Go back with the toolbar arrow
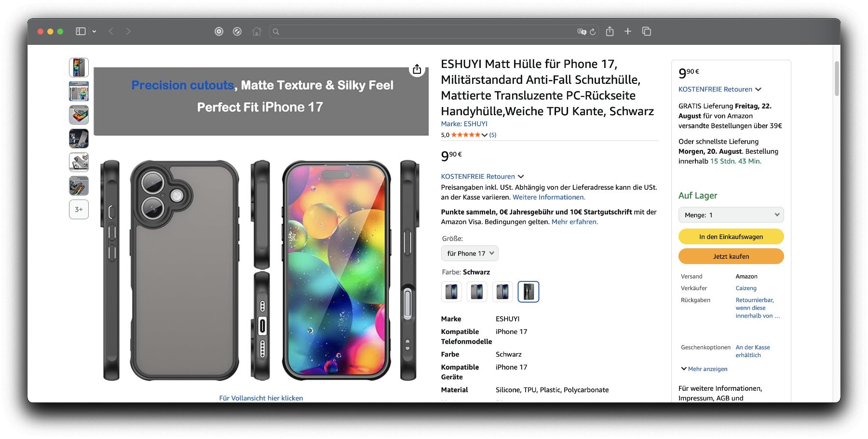 point(111,31)
